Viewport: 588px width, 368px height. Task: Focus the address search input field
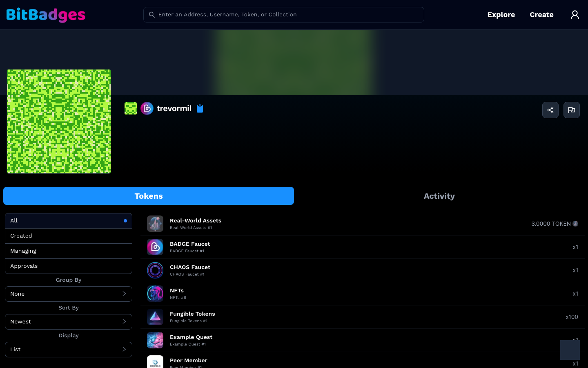pyautogui.click(x=284, y=15)
